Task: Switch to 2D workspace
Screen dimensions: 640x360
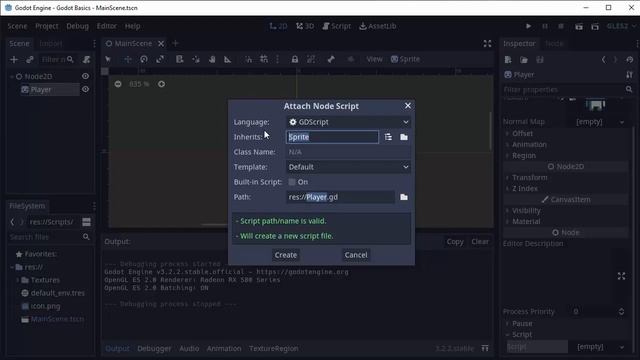Action: 278,26
